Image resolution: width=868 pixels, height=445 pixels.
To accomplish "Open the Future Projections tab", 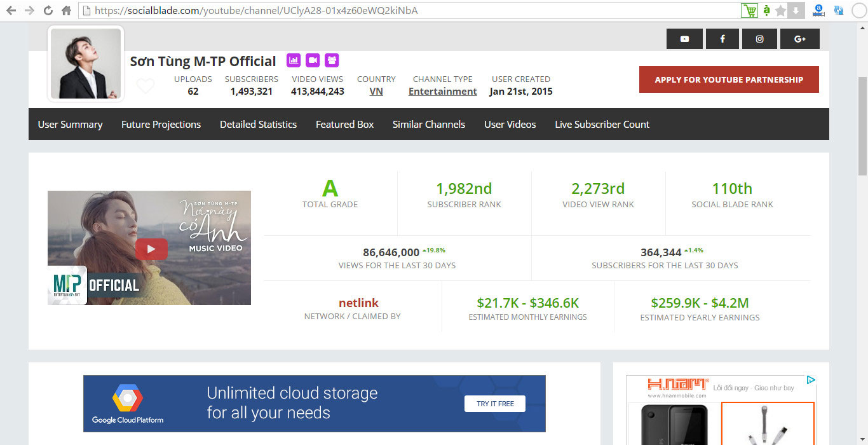I will (x=161, y=125).
